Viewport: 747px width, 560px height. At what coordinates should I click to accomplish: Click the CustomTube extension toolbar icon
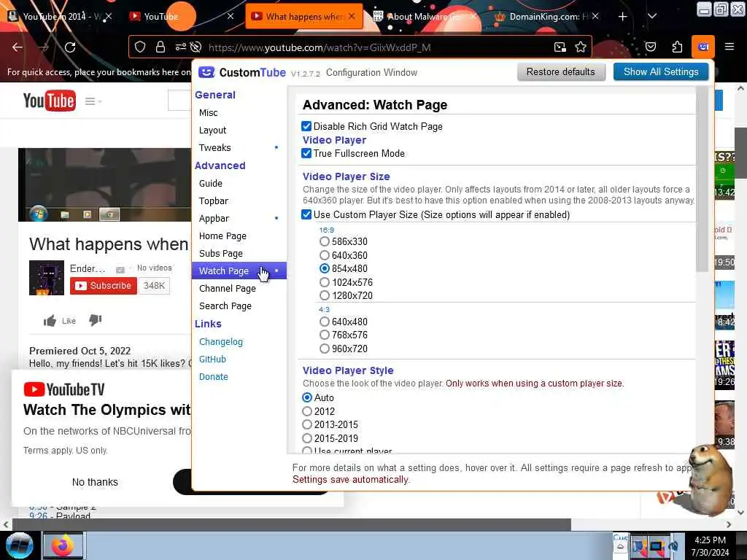coord(703,47)
